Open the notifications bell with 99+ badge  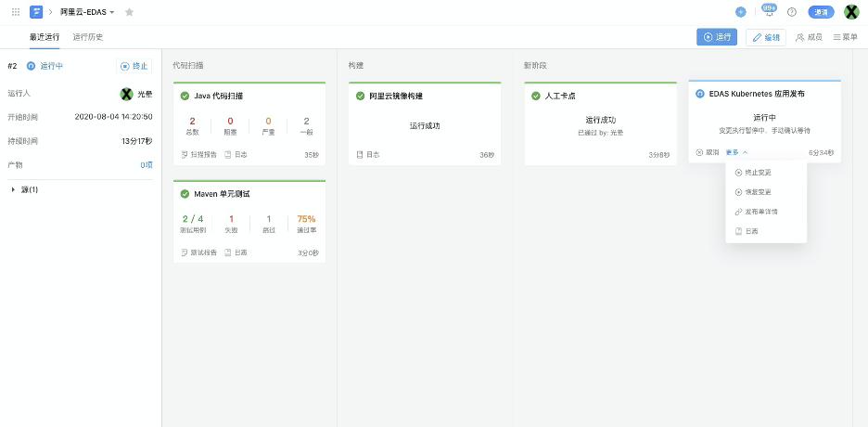click(x=769, y=10)
